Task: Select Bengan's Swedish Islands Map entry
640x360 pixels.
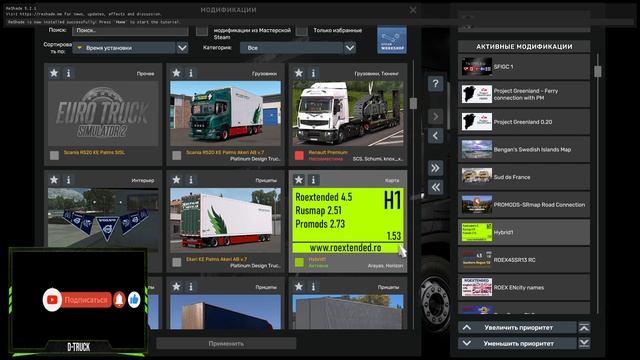Action: click(x=524, y=149)
